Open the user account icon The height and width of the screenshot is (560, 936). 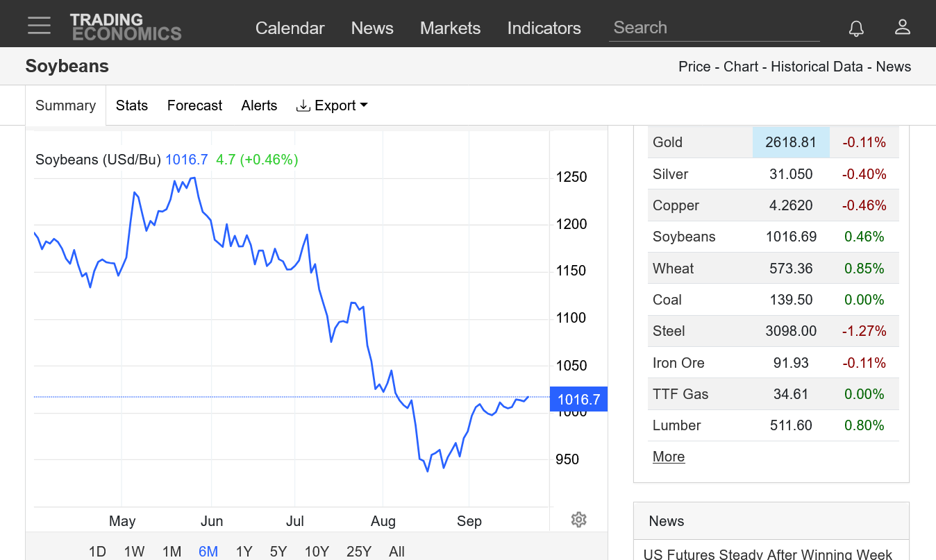[902, 28]
